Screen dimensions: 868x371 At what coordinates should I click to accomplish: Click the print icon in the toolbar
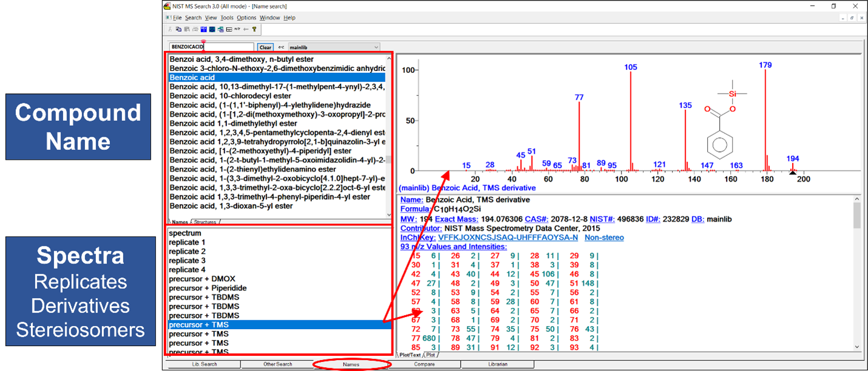195,29
